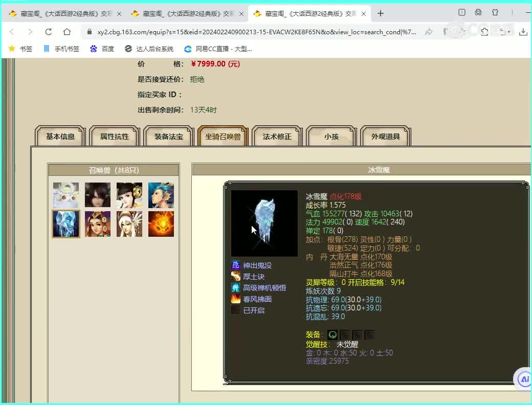Click the fourth summon equipment slot

[369, 335]
